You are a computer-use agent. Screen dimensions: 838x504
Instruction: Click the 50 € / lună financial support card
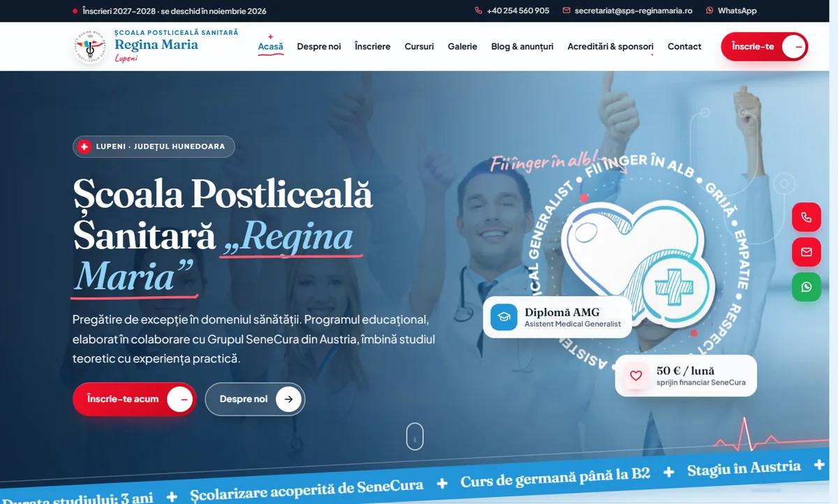pyautogui.click(x=686, y=376)
